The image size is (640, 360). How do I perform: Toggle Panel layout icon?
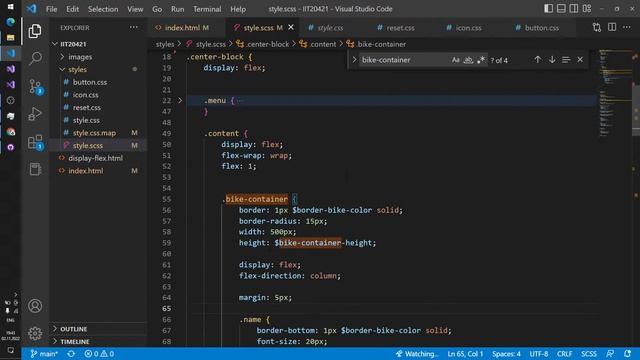pos(561,9)
